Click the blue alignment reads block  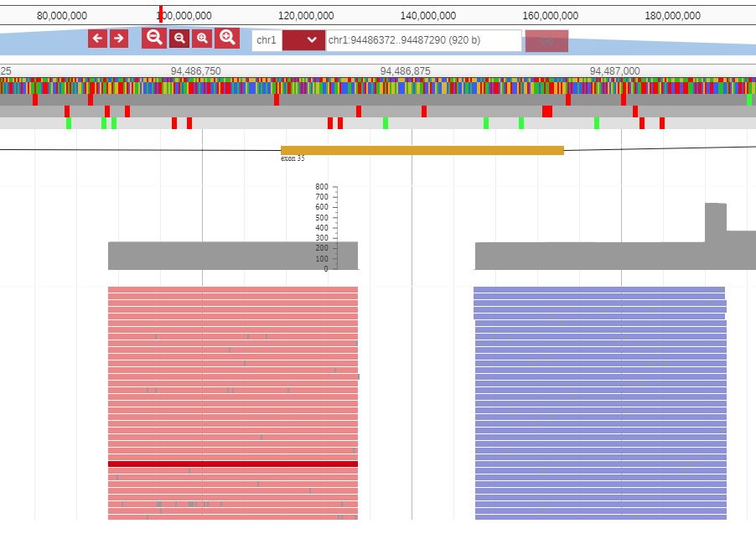point(599,402)
